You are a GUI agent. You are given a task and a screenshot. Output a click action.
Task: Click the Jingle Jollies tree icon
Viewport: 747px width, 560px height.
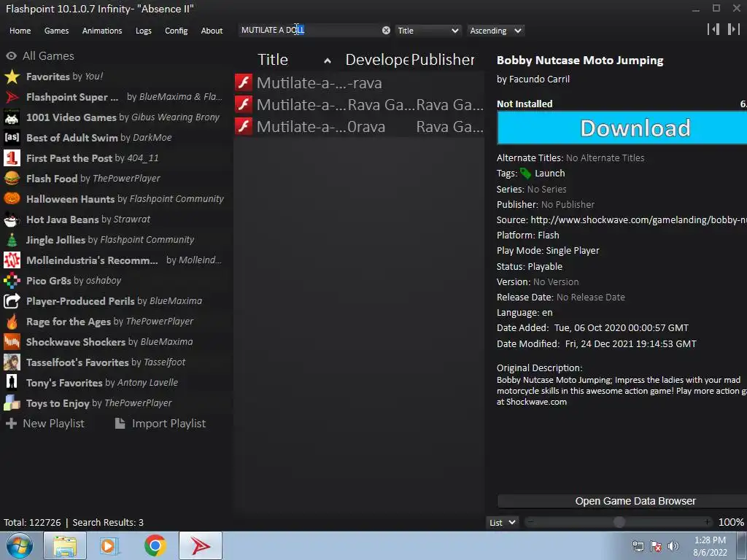coord(12,240)
